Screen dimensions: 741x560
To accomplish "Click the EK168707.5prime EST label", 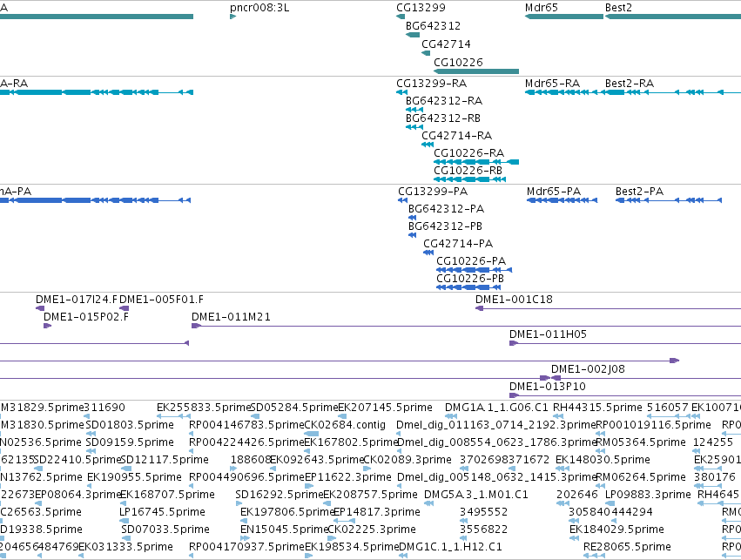I will pos(168,496).
